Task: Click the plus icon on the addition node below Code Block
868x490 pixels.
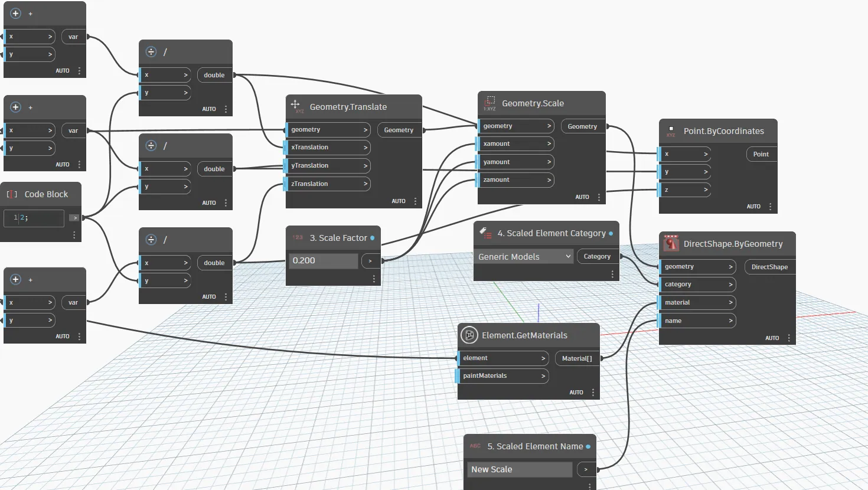Action: pyautogui.click(x=16, y=279)
